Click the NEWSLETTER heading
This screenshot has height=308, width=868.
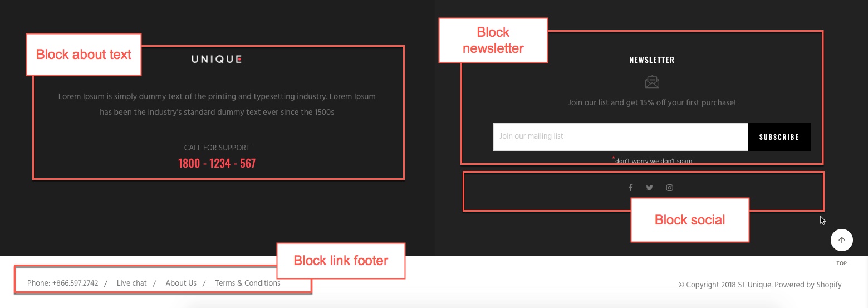coord(652,60)
